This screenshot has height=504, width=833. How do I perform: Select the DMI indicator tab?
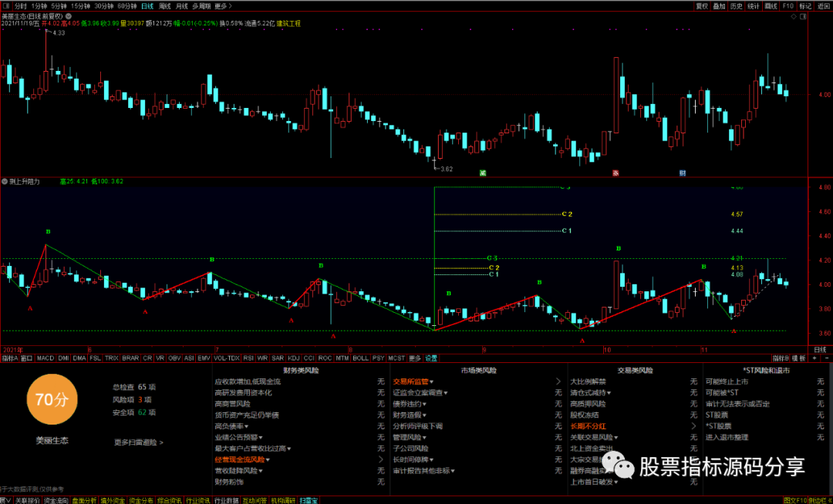[x=63, y=358]
